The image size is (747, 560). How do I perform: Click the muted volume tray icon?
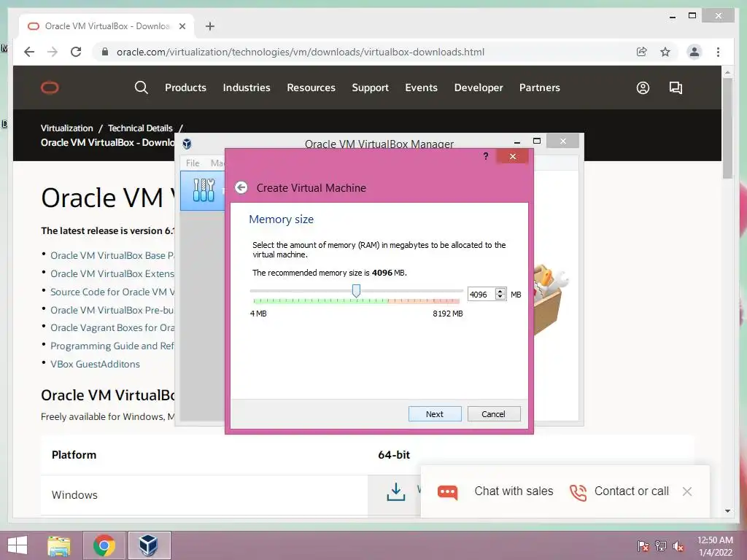(678, 546)
